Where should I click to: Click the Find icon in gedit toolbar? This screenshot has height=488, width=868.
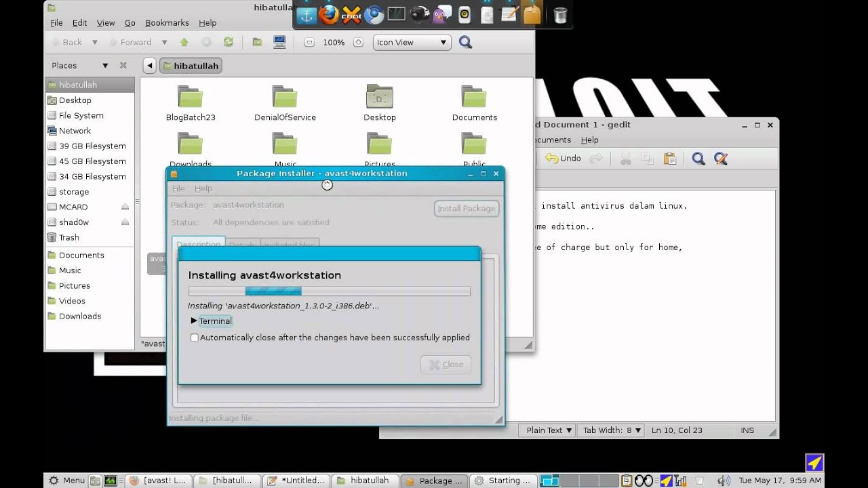(x=698, y=158)
